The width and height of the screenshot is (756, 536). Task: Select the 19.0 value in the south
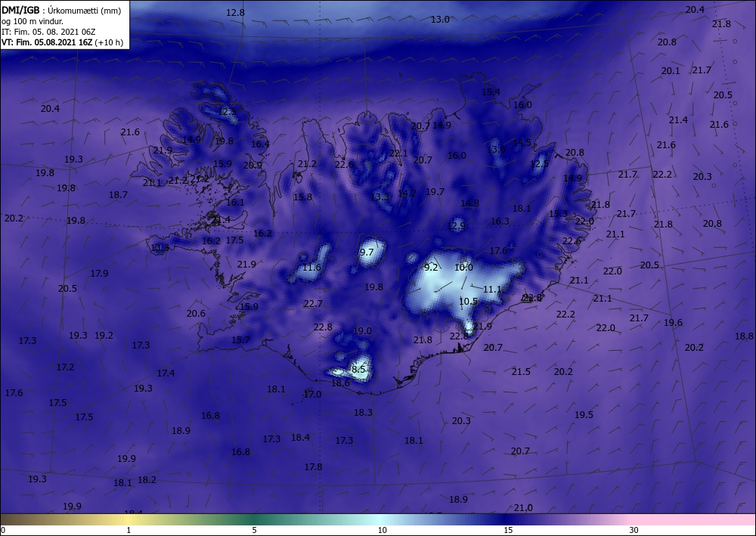(363, 330)
